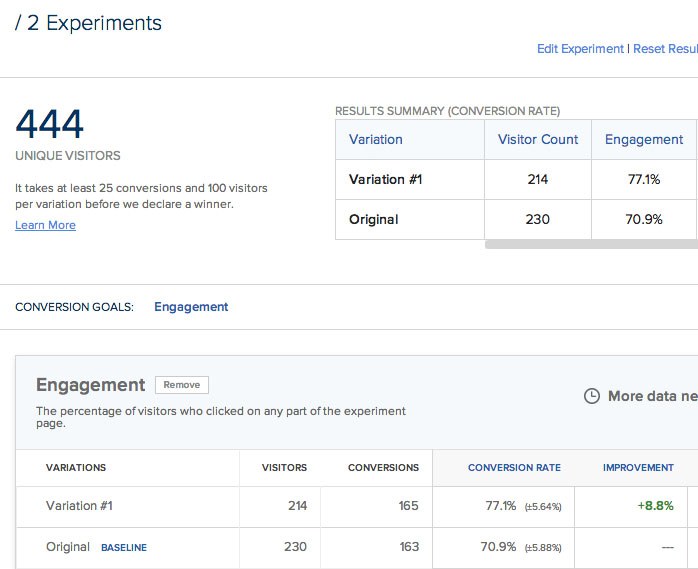The width and height of the screenshot is (698, 569).
Task: Select the Engagement conversion goal tab
Action: pos(191,307)
